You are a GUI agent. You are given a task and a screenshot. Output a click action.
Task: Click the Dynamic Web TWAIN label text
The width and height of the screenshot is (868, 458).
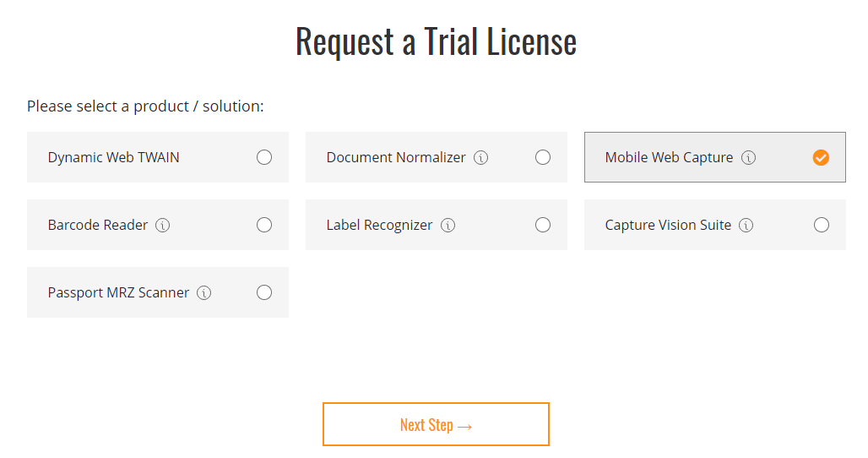[113, 157]
